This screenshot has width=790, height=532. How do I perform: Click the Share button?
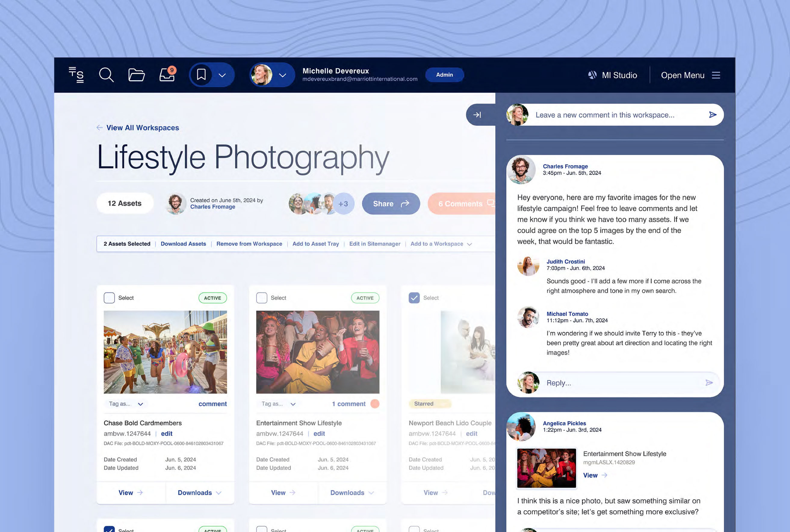tap(391, 204)
